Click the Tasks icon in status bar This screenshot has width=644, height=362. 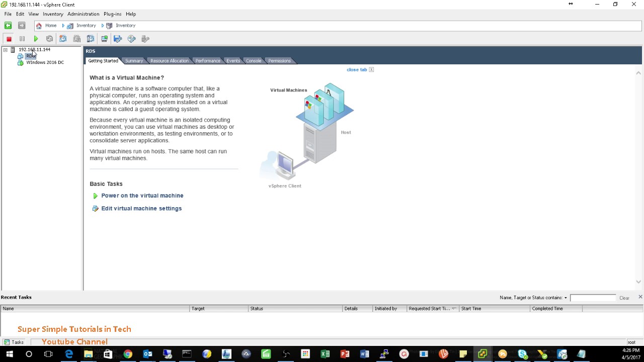(x=7, y=342)
